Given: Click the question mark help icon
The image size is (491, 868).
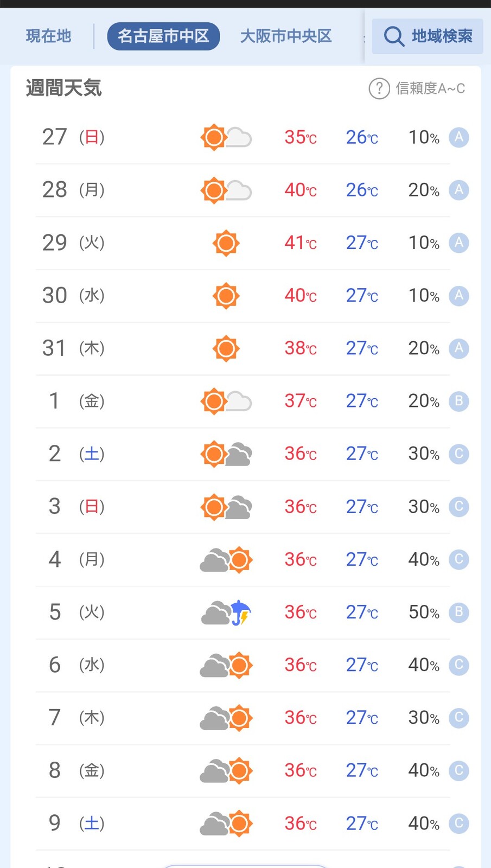Looking at the screenshot, I should [379, 88].
